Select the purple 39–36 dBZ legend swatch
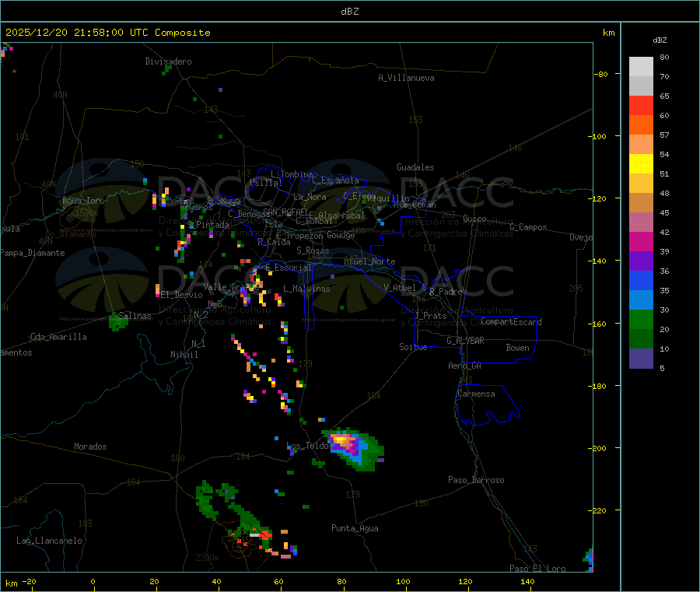This screenshot has width=700, height=592. click(x=641, y=261)
